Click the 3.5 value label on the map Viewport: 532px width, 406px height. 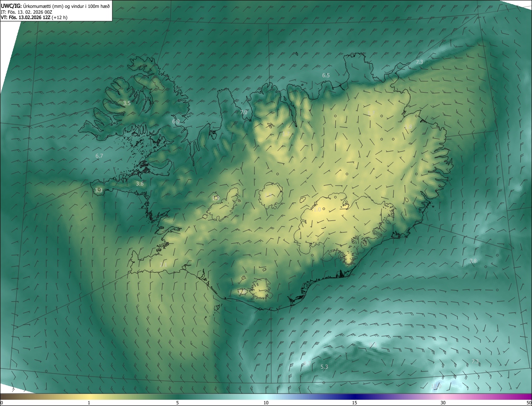tap(127, 103)
